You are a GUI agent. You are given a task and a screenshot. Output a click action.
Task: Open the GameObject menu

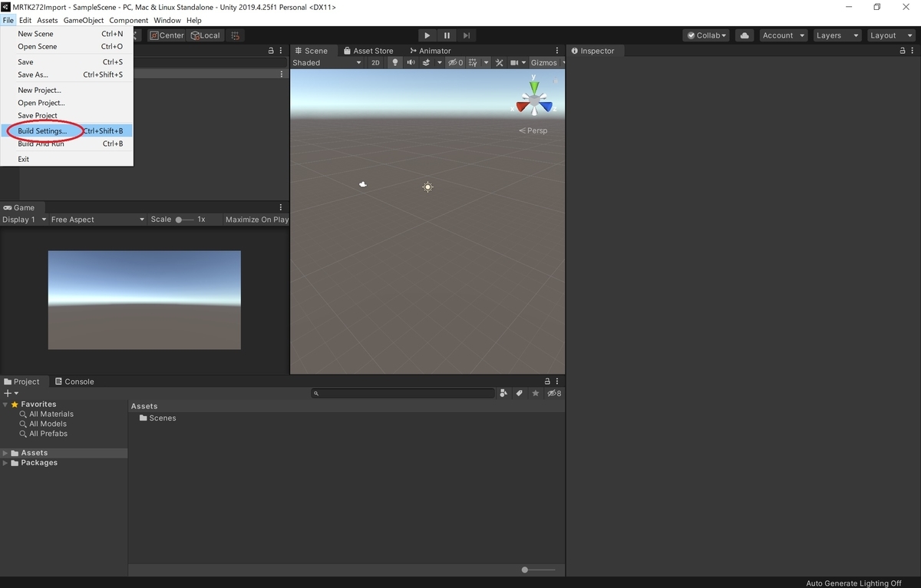pos(83,20)
